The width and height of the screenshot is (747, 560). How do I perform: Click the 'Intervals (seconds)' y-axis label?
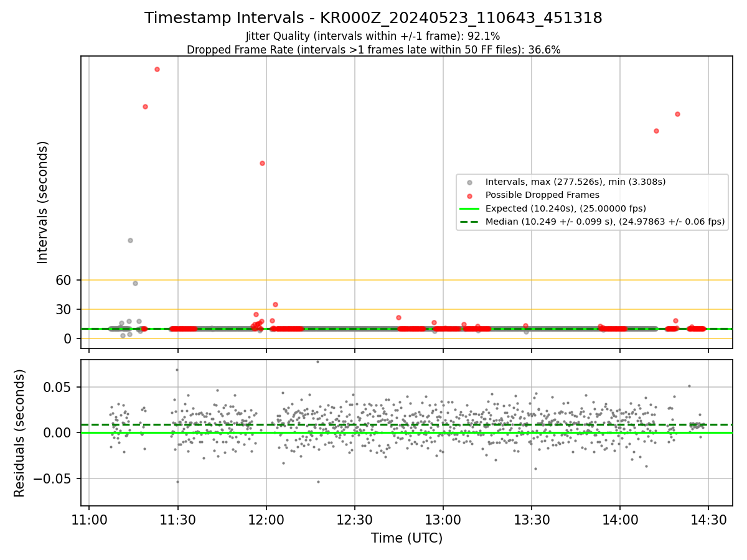(43, 202)
